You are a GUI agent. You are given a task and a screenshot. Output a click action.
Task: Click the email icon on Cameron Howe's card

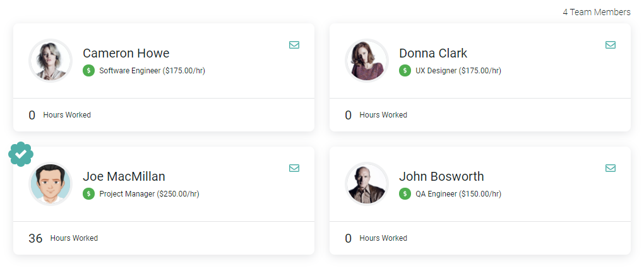pos(294,45)
